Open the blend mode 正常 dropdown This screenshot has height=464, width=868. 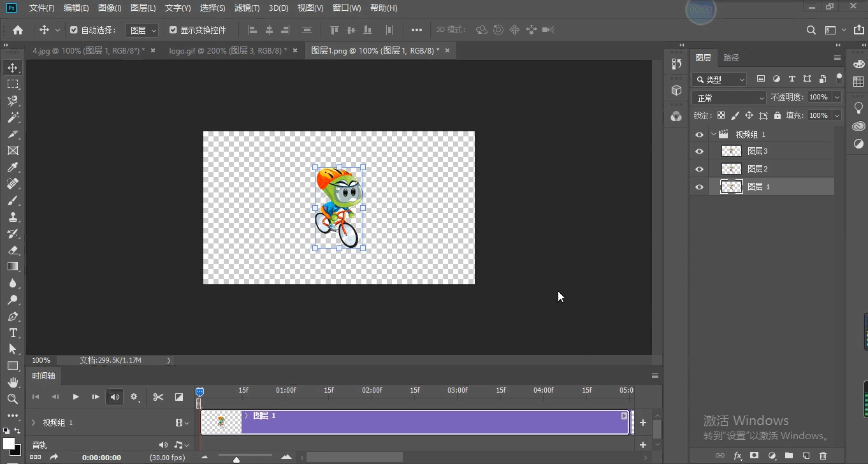[729, 98]
